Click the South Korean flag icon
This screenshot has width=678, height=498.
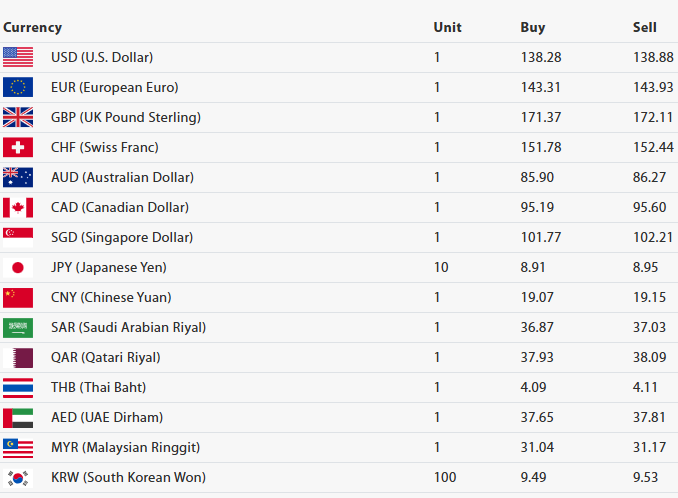click(18, 478)
